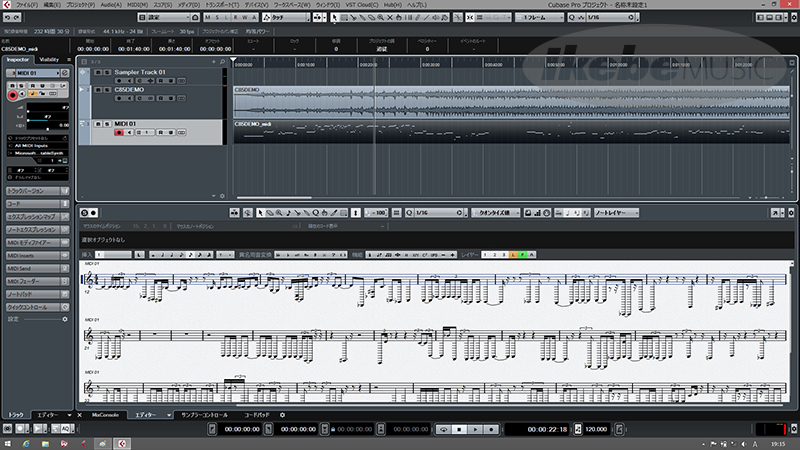Open the MixConsole tab in the lower zone
Image resolution: width=800 pixels, height=450 pixels.
click(105, 414)
